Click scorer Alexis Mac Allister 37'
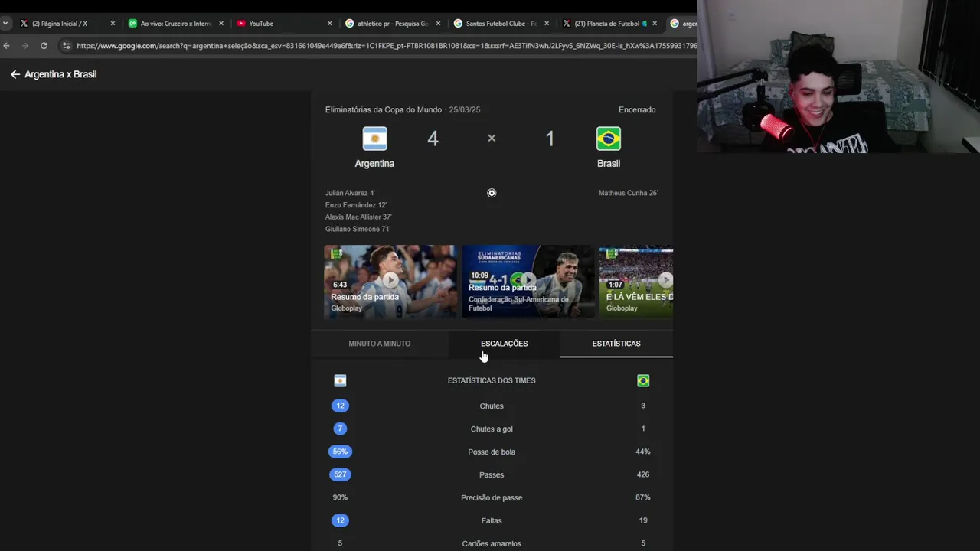980x551 pixels. (358, 217)
